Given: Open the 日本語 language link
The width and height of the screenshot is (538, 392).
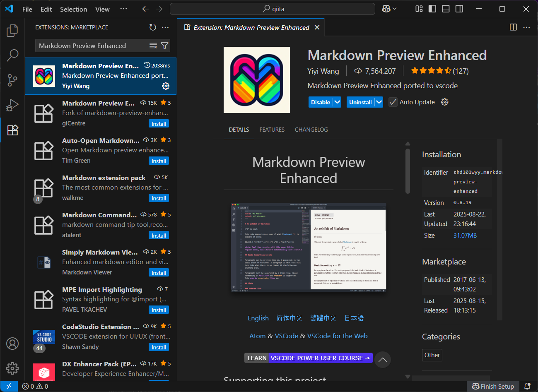Looking at the screenshot, I should [x=354, y=318].
